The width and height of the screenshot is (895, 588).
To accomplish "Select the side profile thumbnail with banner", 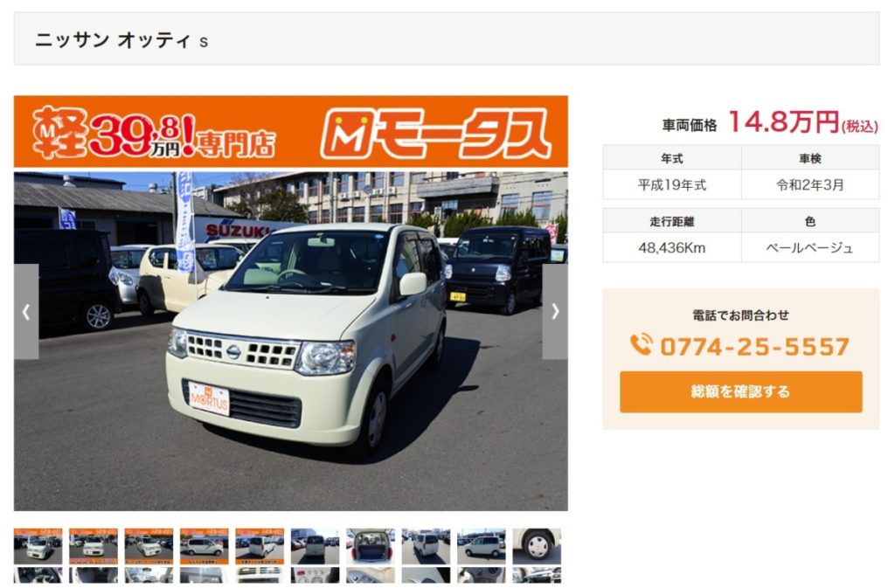I will 205,546.
